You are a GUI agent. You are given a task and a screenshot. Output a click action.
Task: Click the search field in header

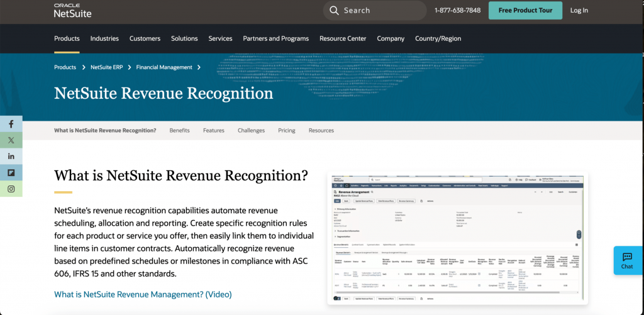[x=375, y=10]
